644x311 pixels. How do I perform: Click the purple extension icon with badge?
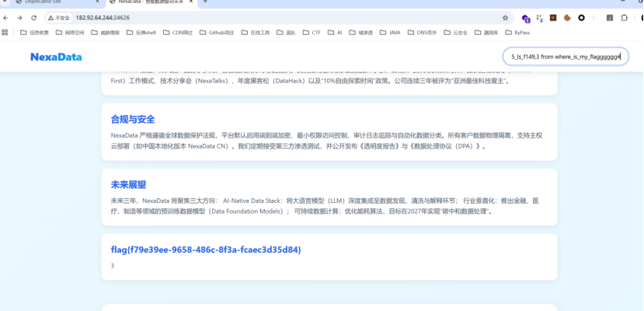click(x=526, y=17)
